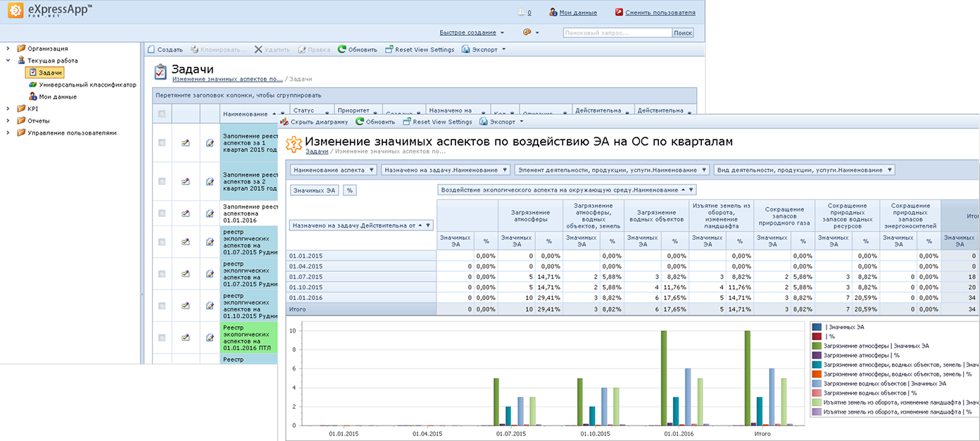Select Текущая работа in navigation tree
Image resolution: width=980 pixels, height=441 pixels.
click(x=47, y=61)
